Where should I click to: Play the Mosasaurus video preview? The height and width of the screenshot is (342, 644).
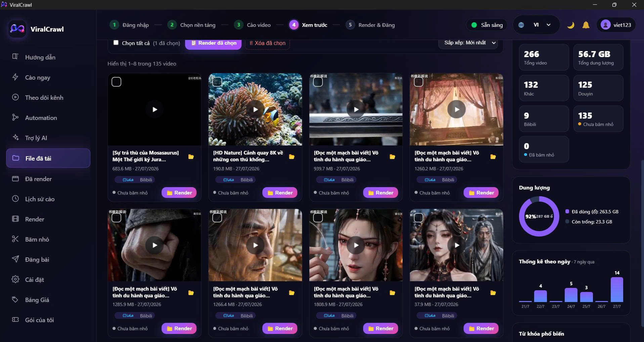(x=155, y=109)
